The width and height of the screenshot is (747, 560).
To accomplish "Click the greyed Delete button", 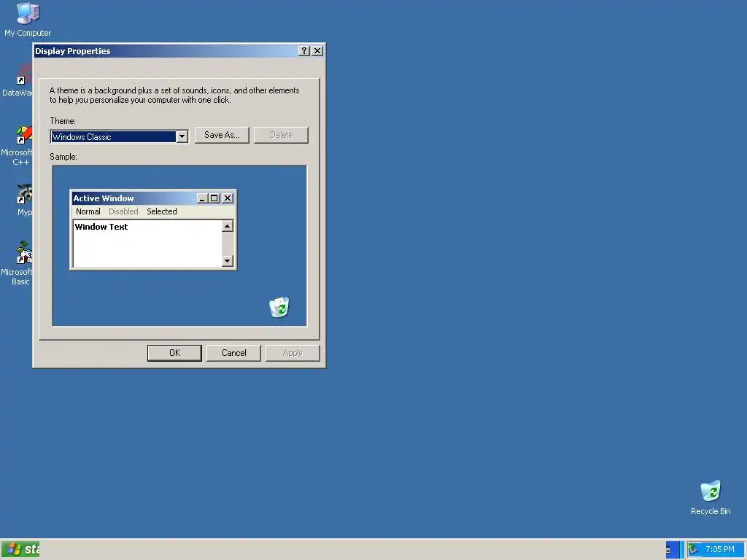I will coord(281,135).
